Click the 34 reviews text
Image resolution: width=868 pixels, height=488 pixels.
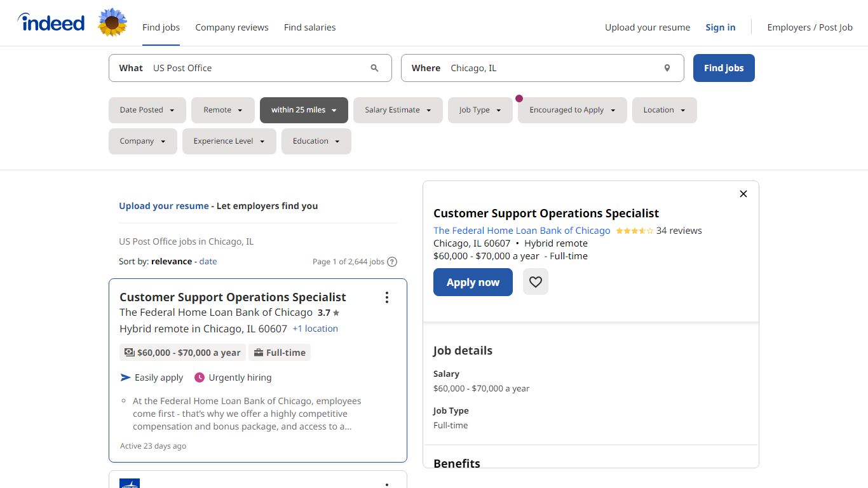tap(679, 231)
